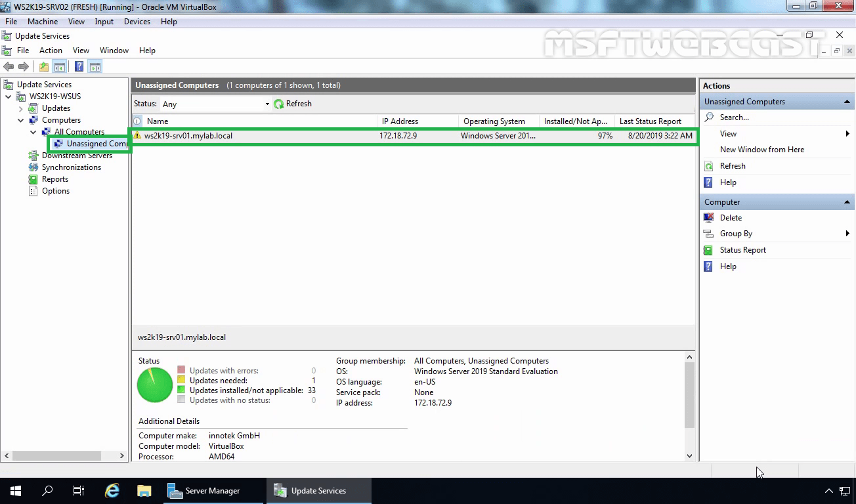The width and height of the screenshot is (856, 504).
Task: Click the up-one-level folder toolbar icon
Action: click(x=44, y=66)
